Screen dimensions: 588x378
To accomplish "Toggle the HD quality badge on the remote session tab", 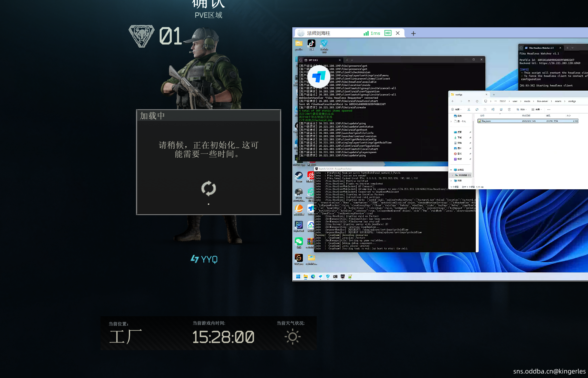I will 388,33.
